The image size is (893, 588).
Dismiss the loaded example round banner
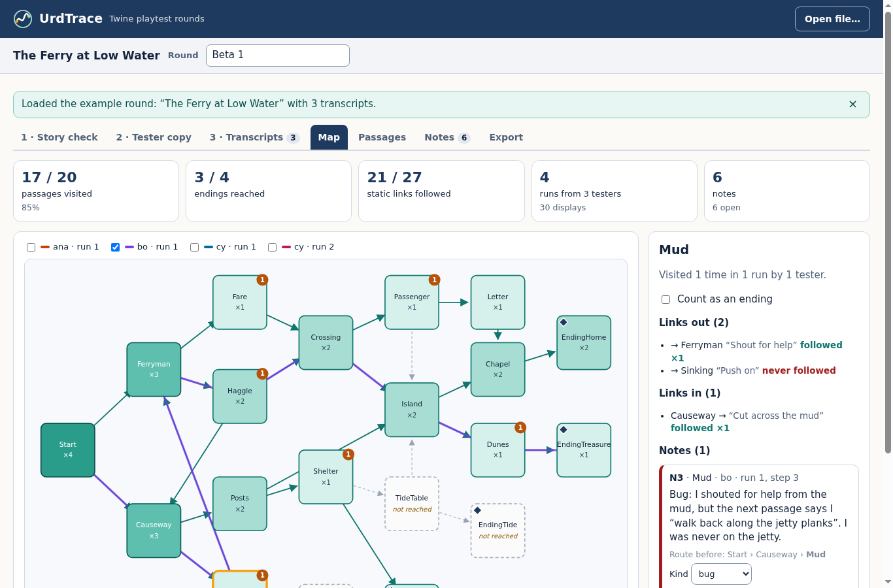[x=852, y=105]
